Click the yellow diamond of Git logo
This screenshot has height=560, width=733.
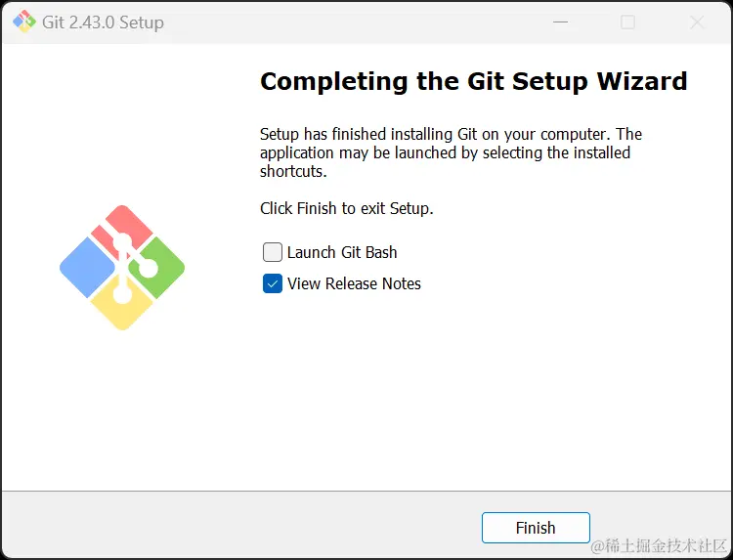[x=122, y=305]
